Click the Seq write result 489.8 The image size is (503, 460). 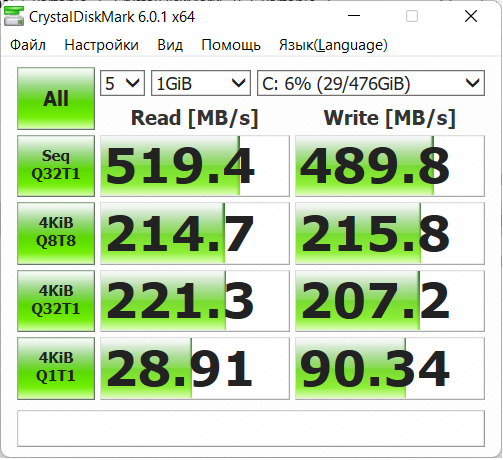click(x=390, y=166)
